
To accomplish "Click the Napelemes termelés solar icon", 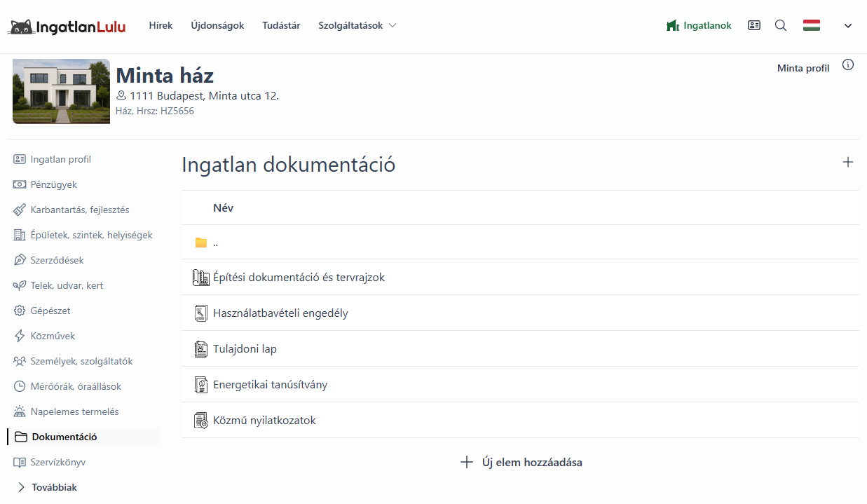I will pyautogui.click(x=20, y=411).
